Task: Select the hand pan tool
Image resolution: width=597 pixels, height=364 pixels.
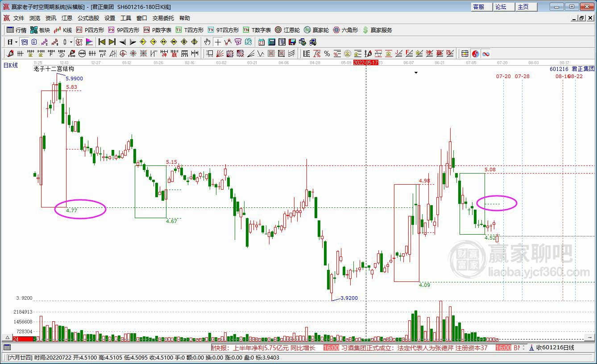Action: tap(207, 42)
